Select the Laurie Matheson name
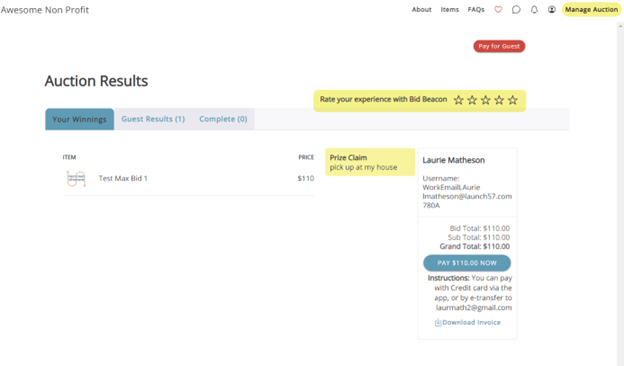624x366 pixels. pyautogui.click(x=453, y=160)
